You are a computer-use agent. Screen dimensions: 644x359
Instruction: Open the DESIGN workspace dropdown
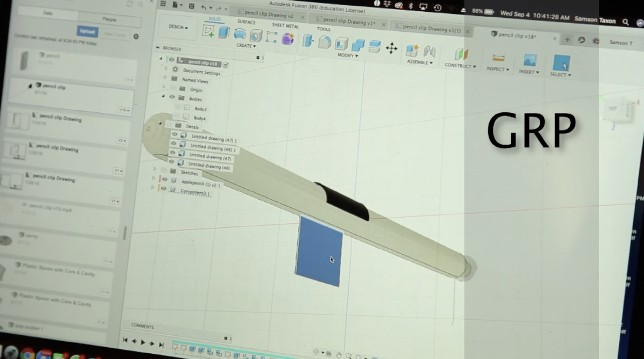tap(178, 27)
